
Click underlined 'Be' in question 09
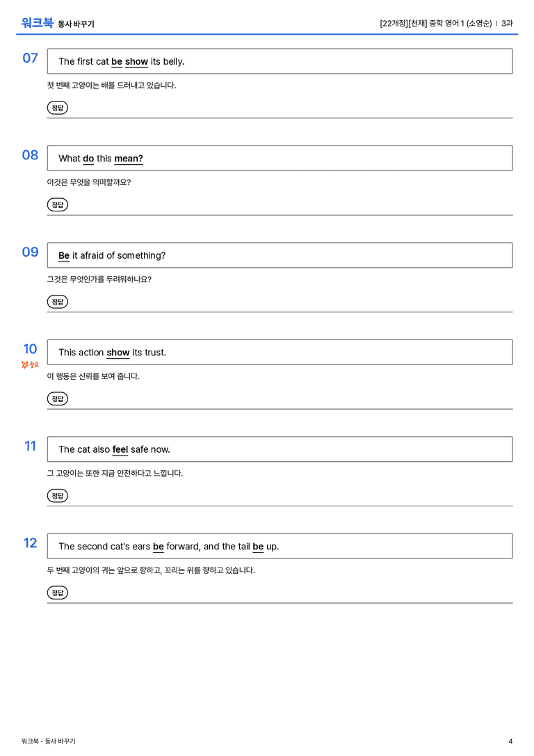(x=64, y=255)
